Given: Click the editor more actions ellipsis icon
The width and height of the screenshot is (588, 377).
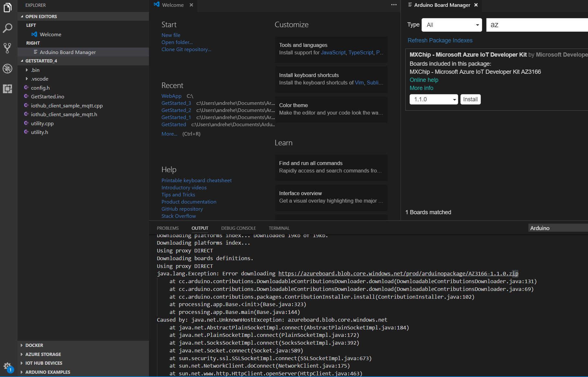Looking at the screenshot, I should click(394, 5).
